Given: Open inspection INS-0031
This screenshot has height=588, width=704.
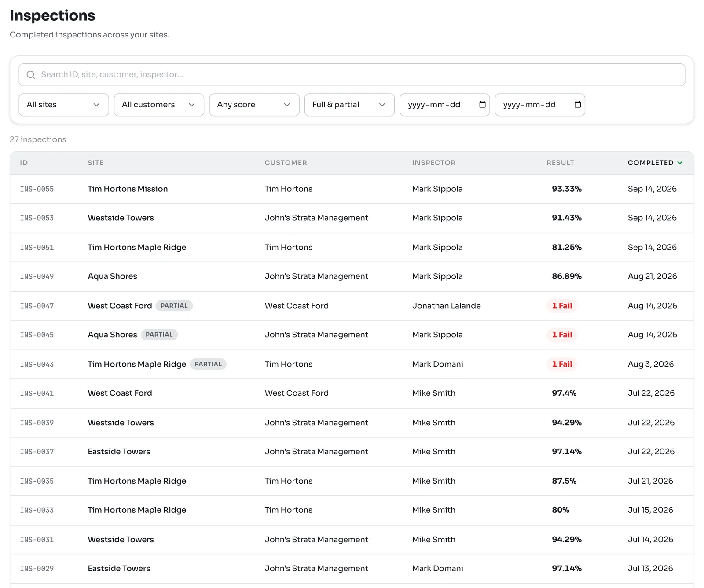Looking at the screenshot, I should pos(352,540).
